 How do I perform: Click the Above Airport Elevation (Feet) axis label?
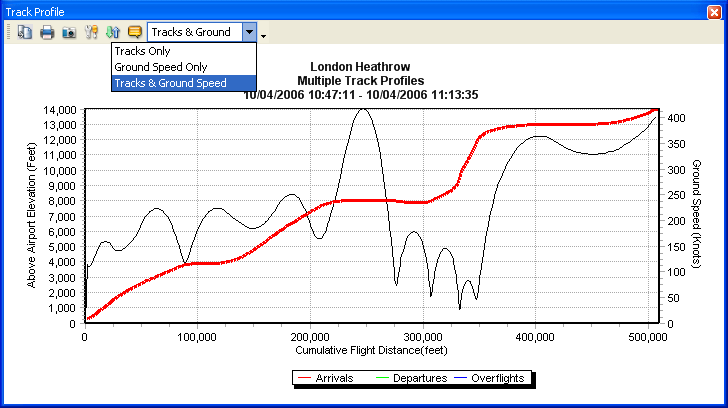[x=31, y=215]
